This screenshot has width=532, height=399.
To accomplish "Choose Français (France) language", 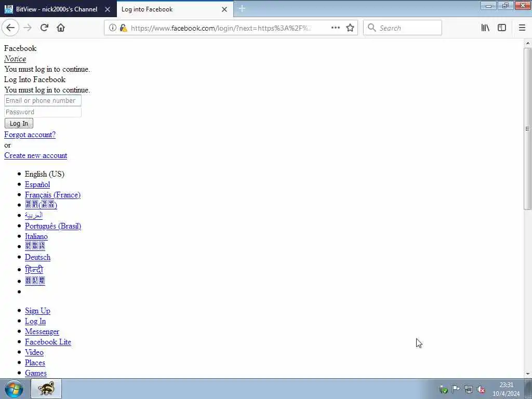I will 52,195.
